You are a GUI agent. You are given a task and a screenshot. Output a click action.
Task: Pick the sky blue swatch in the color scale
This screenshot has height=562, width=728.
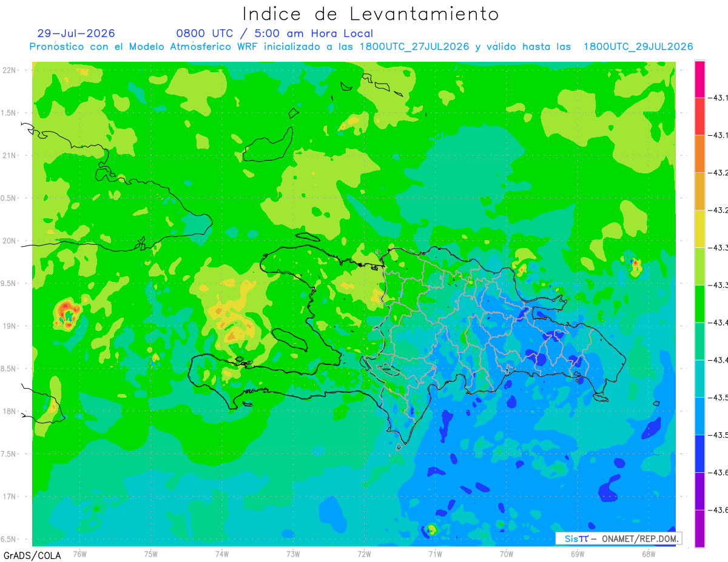[699, 416]
